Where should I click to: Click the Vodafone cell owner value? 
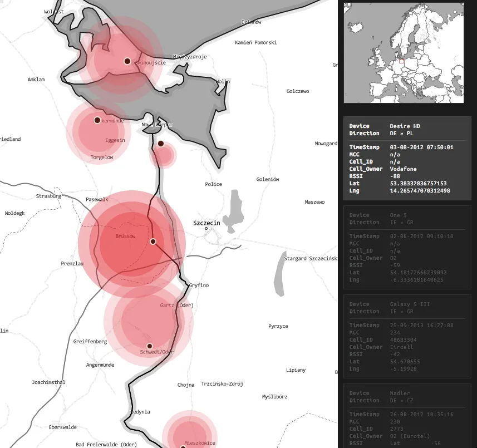[x=404, y=169]
